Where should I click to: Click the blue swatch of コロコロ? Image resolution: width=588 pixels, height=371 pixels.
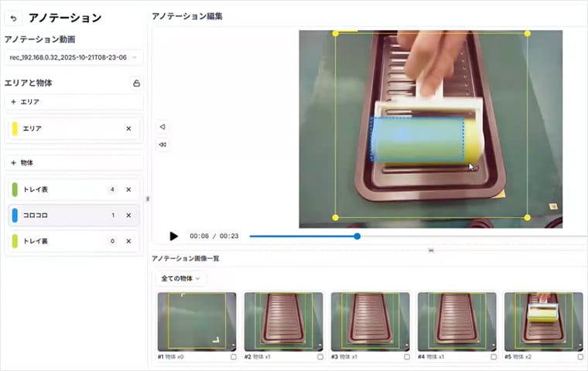15,216
